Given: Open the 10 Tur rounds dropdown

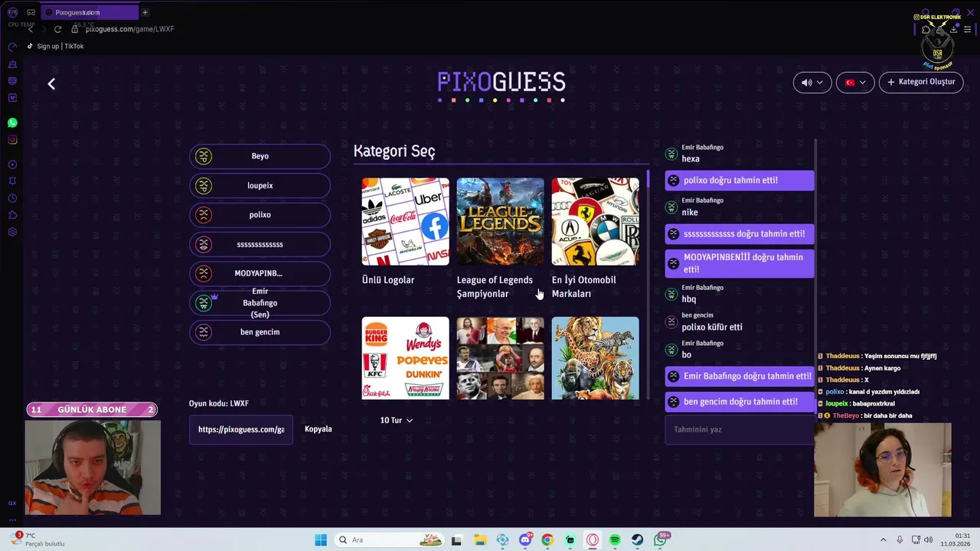Looking at the screenshot, I should coord(396,420).
